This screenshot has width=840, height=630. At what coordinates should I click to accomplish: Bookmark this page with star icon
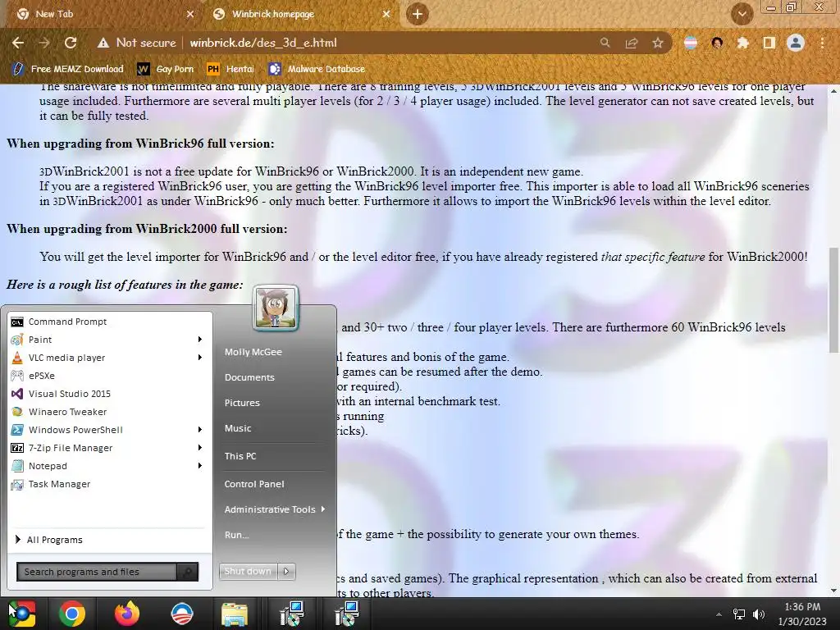click(658, 43)
